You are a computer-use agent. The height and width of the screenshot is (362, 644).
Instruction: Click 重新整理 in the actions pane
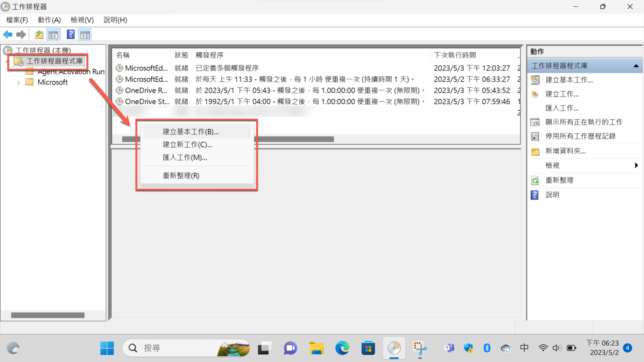pos(559,180)
